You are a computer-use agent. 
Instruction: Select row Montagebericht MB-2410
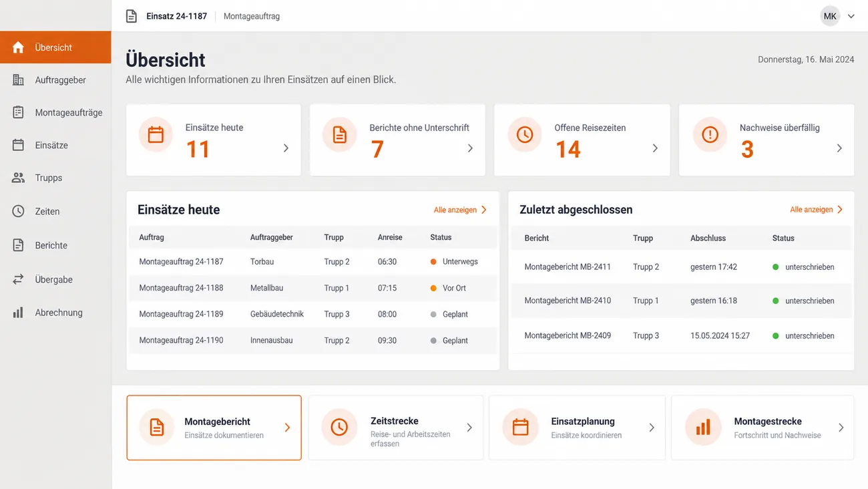[x=681, y=301]
